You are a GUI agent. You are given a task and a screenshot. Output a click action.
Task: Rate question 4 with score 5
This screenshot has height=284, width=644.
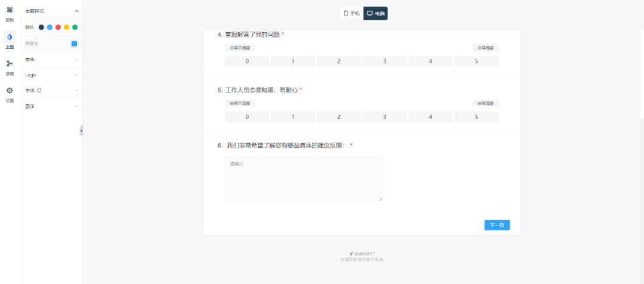[x=476, y=61]
